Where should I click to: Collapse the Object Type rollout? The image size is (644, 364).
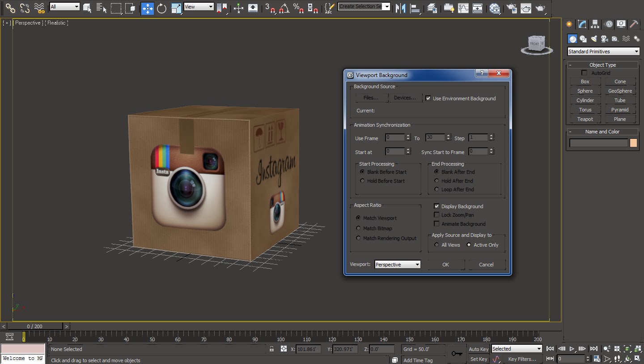[x=602, y=65]
